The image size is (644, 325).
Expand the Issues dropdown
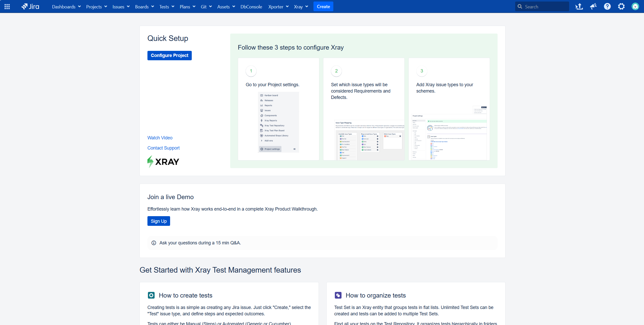[121, 7]
